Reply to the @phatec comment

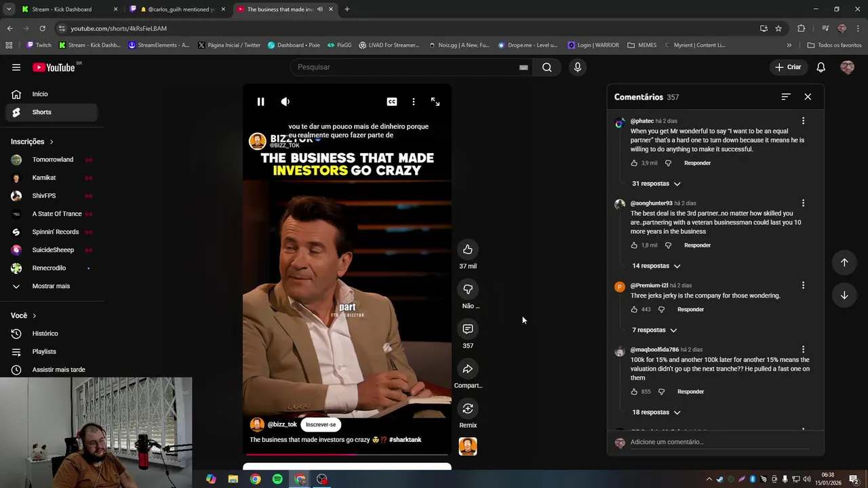(x=697, y=163)
